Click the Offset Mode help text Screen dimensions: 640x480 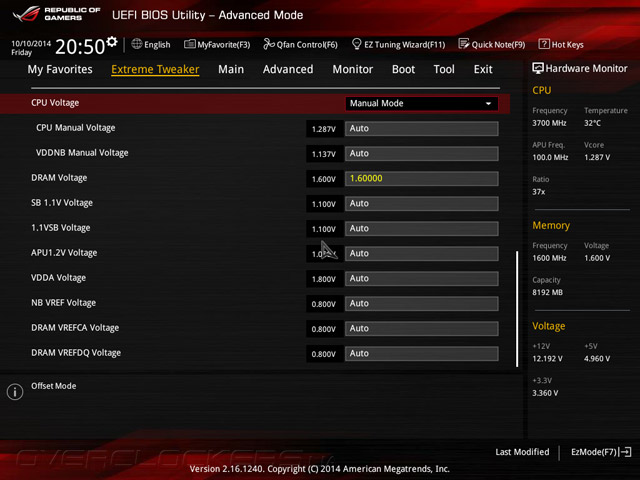pos(53,386)
